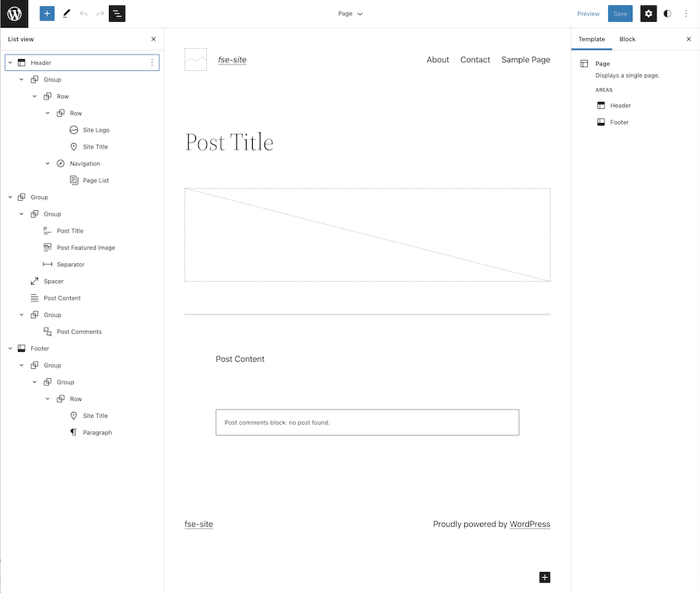The height and width of the screenshot is (593, 700).
Task: Switch to the Template tab
Action: tap(592, 39)
